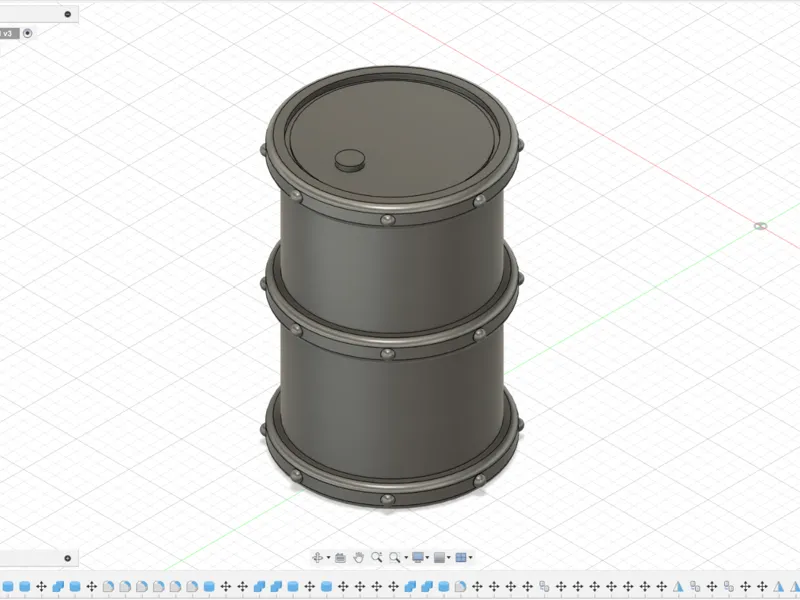Open the Orbit tool dropdown arrow
This screenshot has width=800, height=600.
coord(328,558)
